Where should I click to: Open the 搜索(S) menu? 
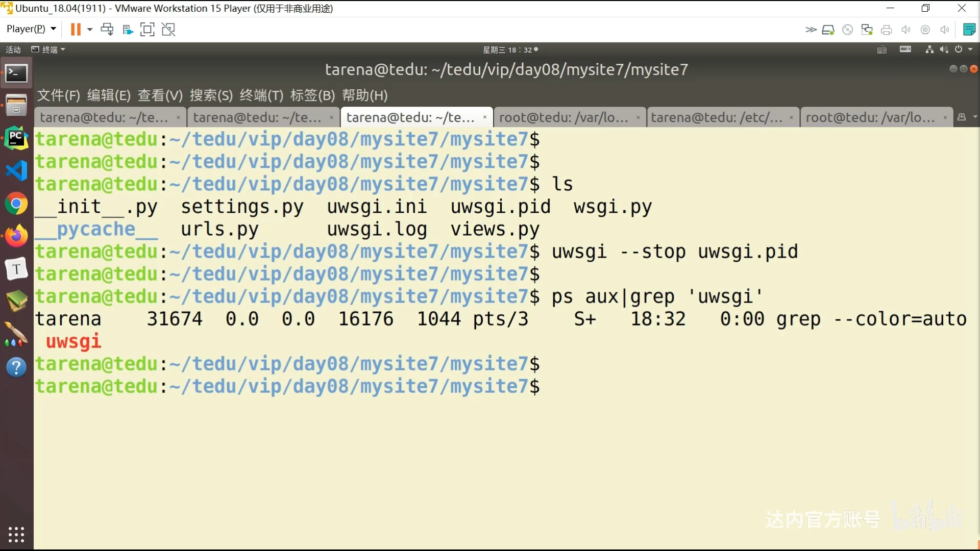pos(211,95)
